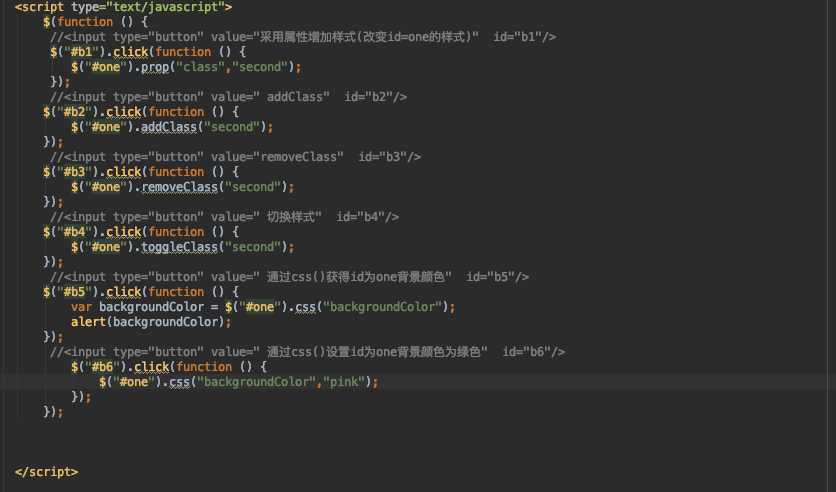This screenshot has width=836, height=492.
Task: Click the removeClass("second") statement
Action: pos(182,187)
